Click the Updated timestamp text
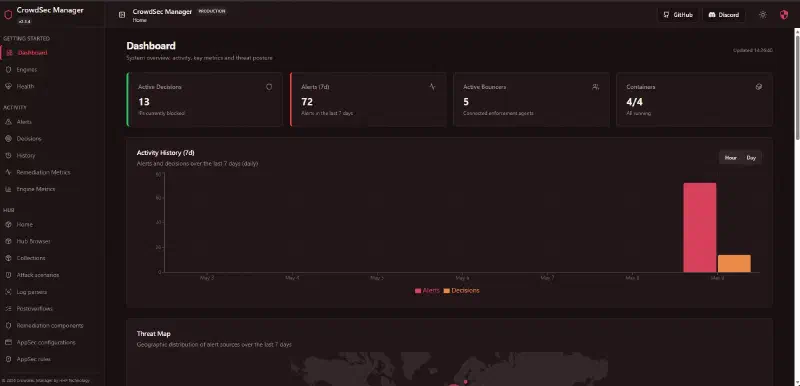800x386 pixels. click(x=753, y=50)
